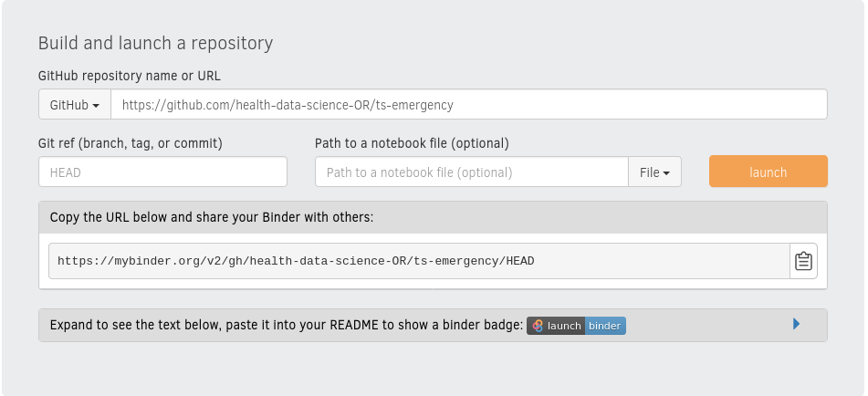Click the caret arrow beside File
The image size is (868, 396).
[x=667, y=173]
